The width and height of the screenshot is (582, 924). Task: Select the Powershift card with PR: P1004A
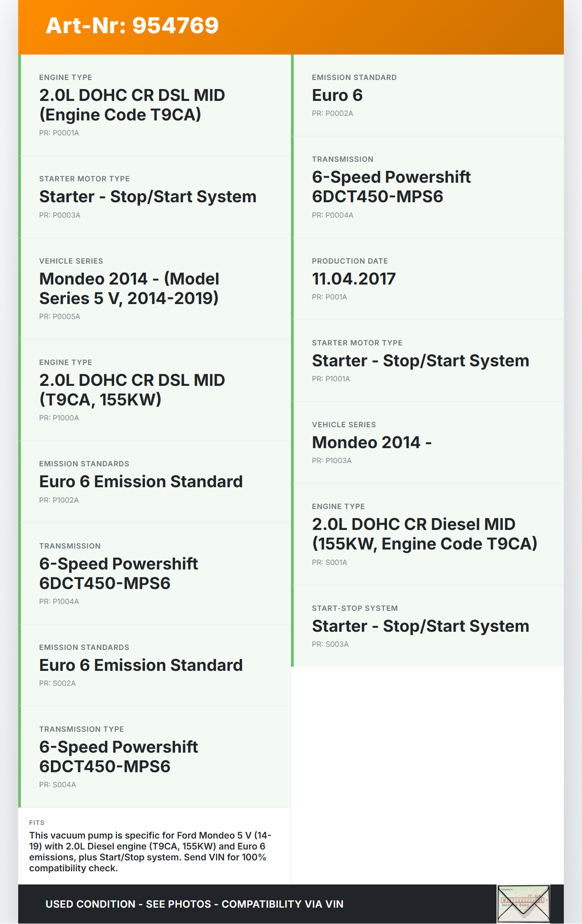click(155, 574)
